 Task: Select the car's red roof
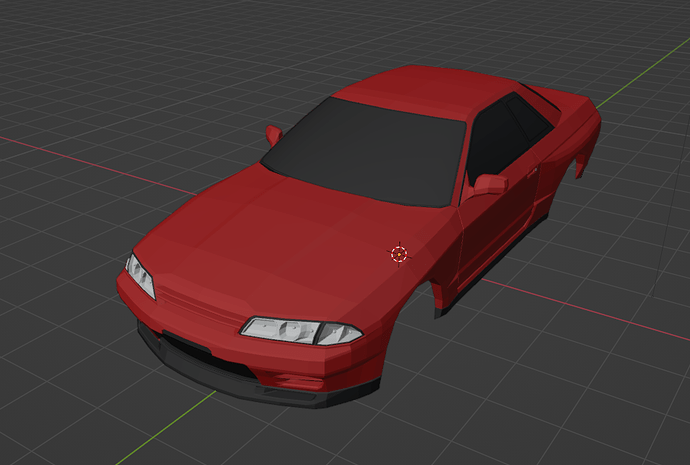point(430,92)
